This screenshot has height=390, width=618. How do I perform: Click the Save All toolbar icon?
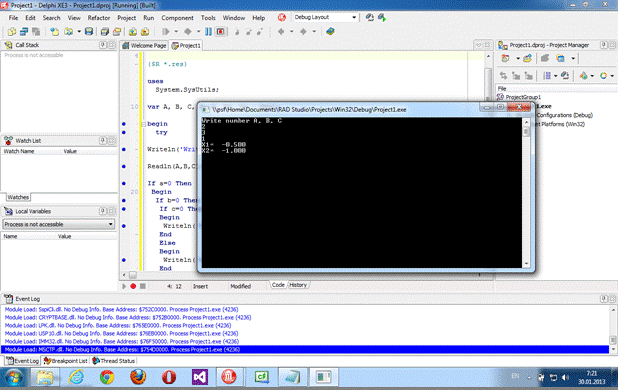click(x=104, y=32)
